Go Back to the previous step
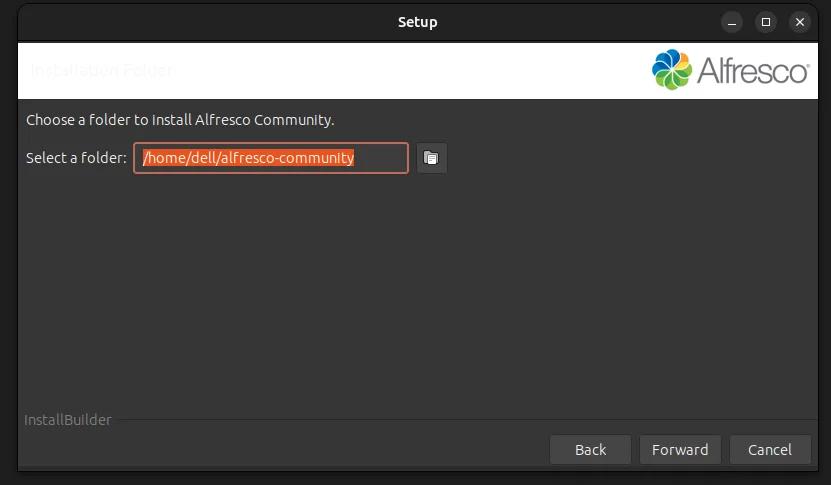 (590, 450)
